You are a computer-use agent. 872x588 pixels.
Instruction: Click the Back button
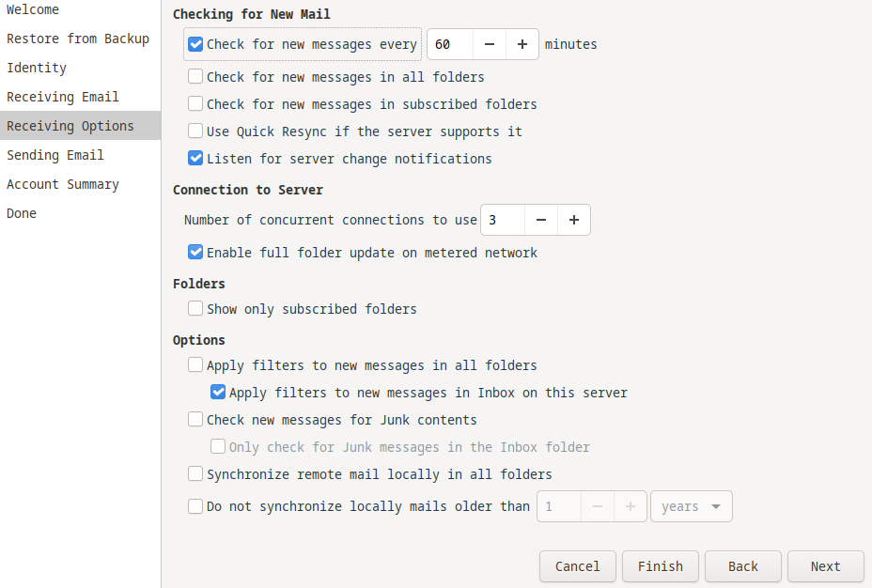[x=742, y=566]
